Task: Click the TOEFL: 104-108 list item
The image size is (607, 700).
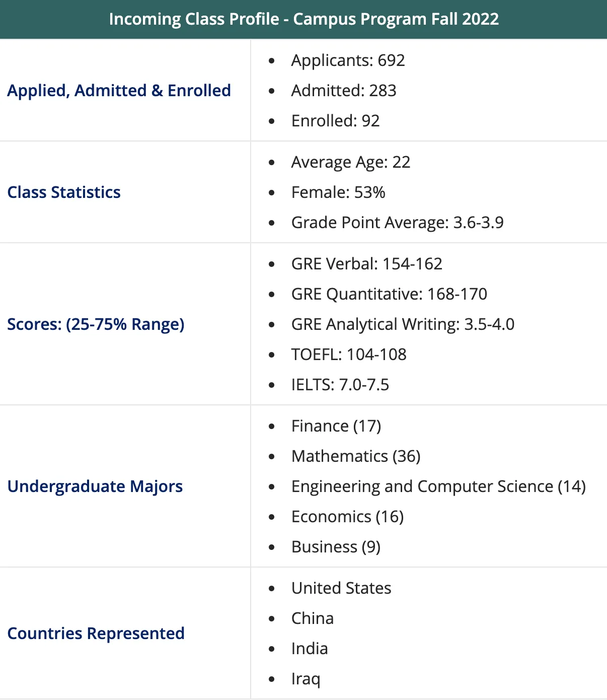Action: [349, 355]
